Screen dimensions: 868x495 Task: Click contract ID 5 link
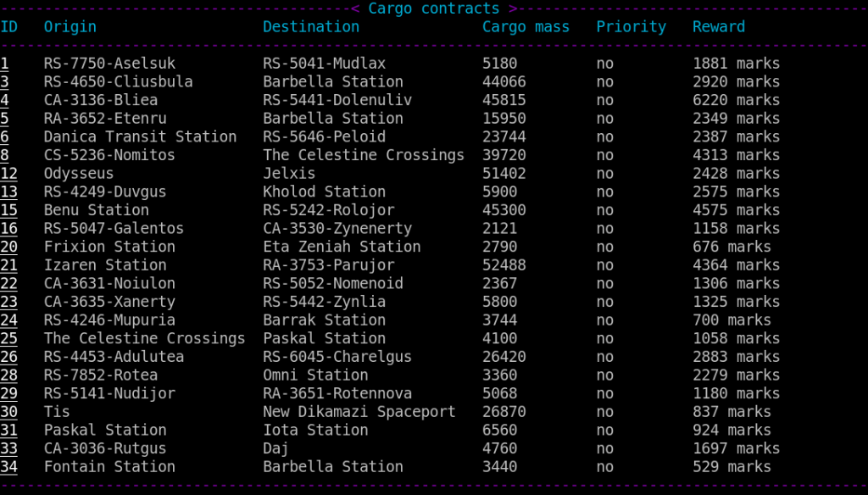[4, 119]
